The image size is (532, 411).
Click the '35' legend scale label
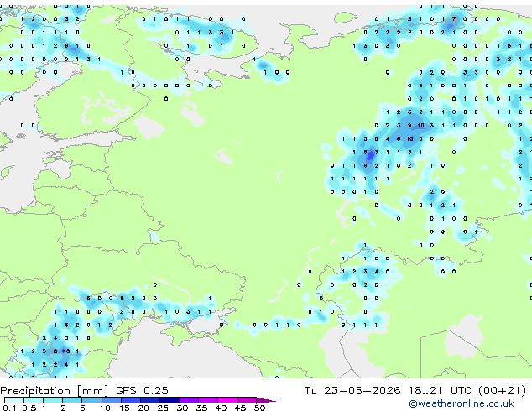[201, 408]
